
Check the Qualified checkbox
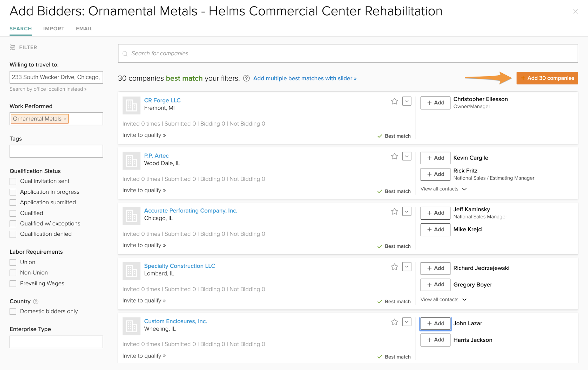(13, 213)
